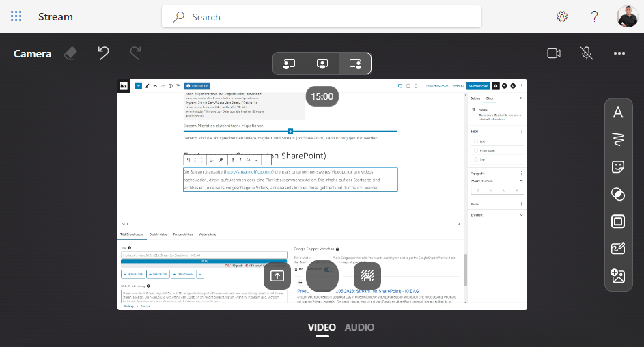Image resolution: width=644 pixels, height=347 pixels.
Task: Open the account profile picture menu
Action: 627,16
